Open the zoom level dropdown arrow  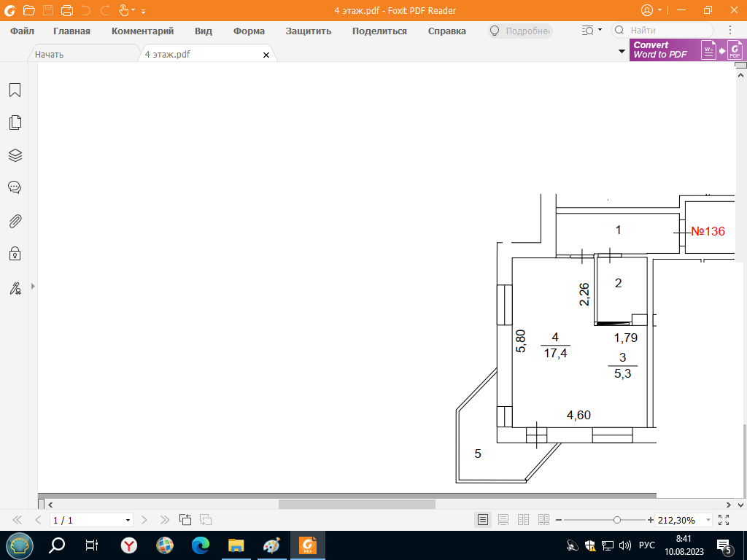pyautogui.click(x=708, y=520)
